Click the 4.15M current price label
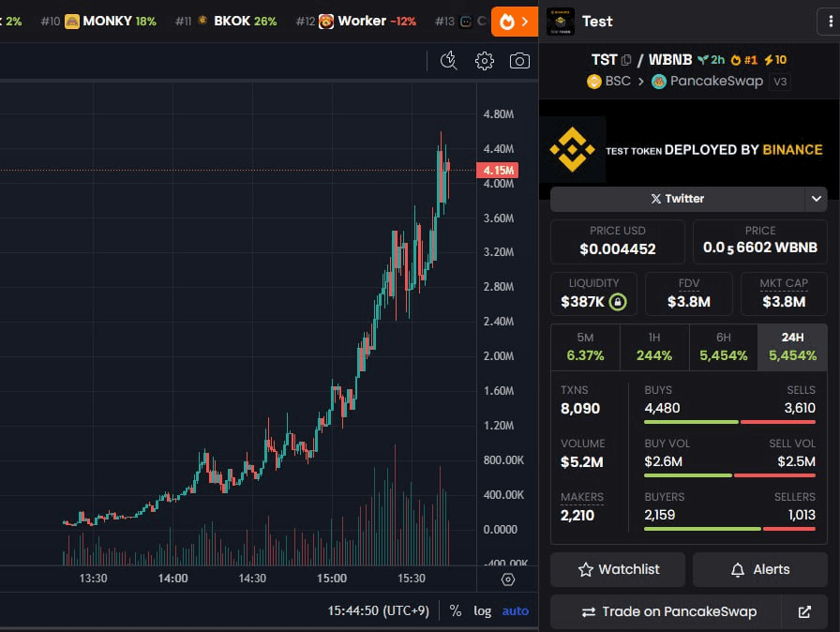Screen dimensions: 840x632 497,171
